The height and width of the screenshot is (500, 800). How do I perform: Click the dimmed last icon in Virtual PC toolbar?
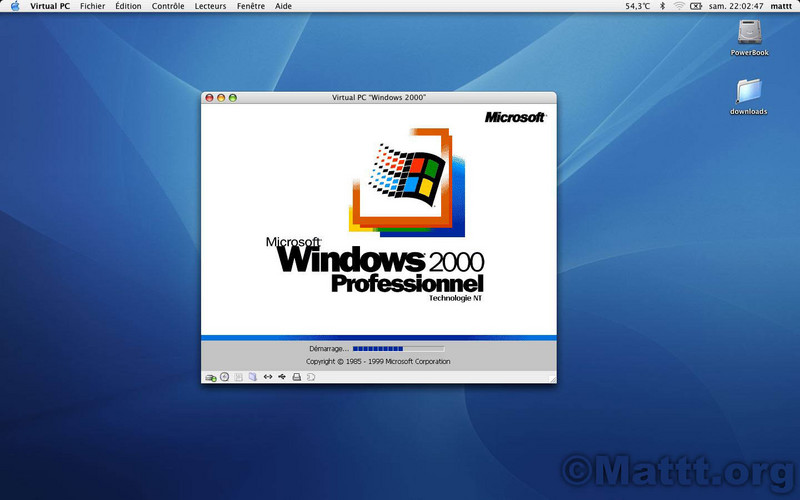click(x=311, y=377)
